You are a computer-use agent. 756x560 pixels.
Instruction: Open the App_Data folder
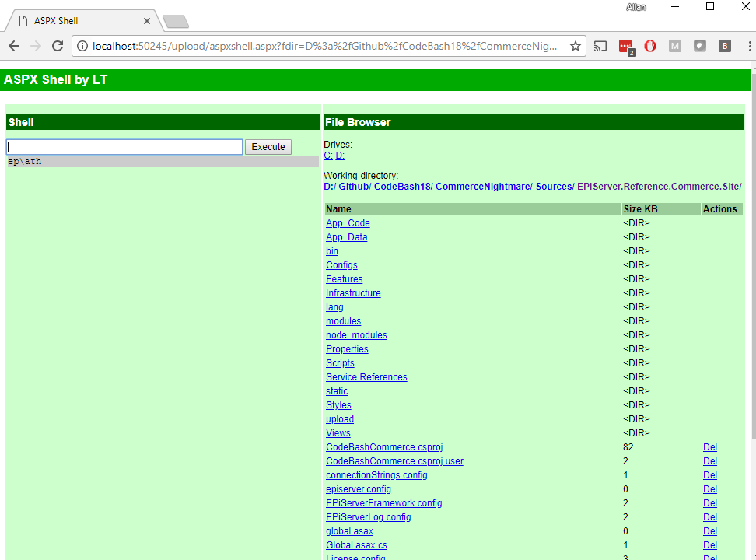click(346, 237)
